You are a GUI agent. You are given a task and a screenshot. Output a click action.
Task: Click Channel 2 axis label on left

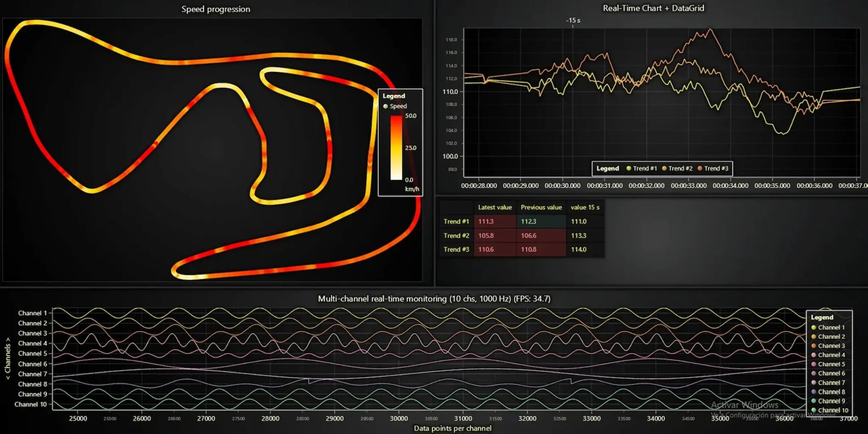click(x=33, y=323)
